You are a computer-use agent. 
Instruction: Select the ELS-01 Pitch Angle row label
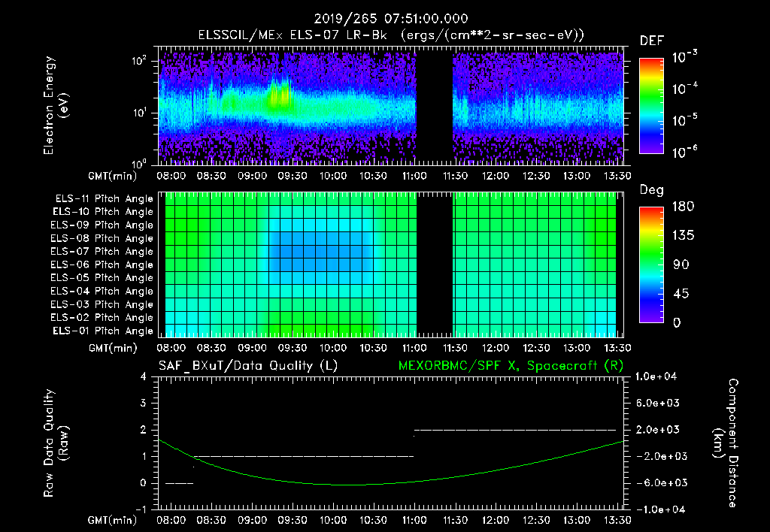click(x=103, y=331)
